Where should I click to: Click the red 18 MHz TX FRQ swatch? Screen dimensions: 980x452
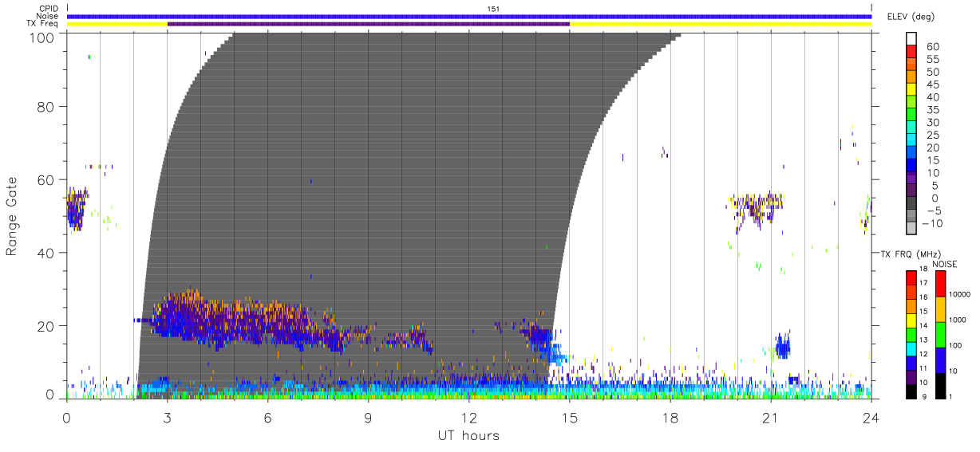(911, 279)
